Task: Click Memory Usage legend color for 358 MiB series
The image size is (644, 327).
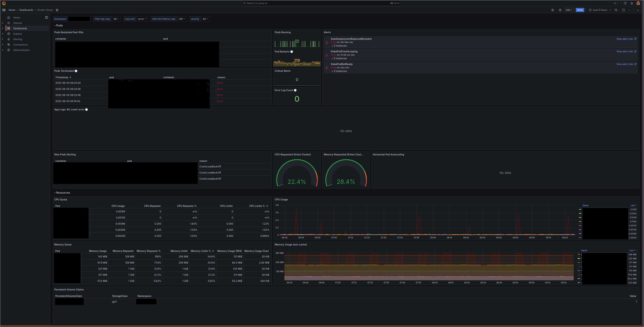Action: click(x=579, y=255)
